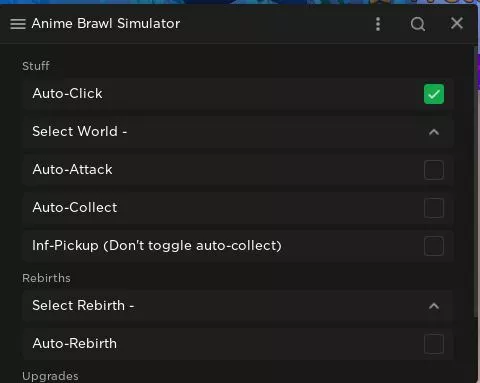Click the Inf-Pickup label text

pyautogui.click(x=157, y=246)
